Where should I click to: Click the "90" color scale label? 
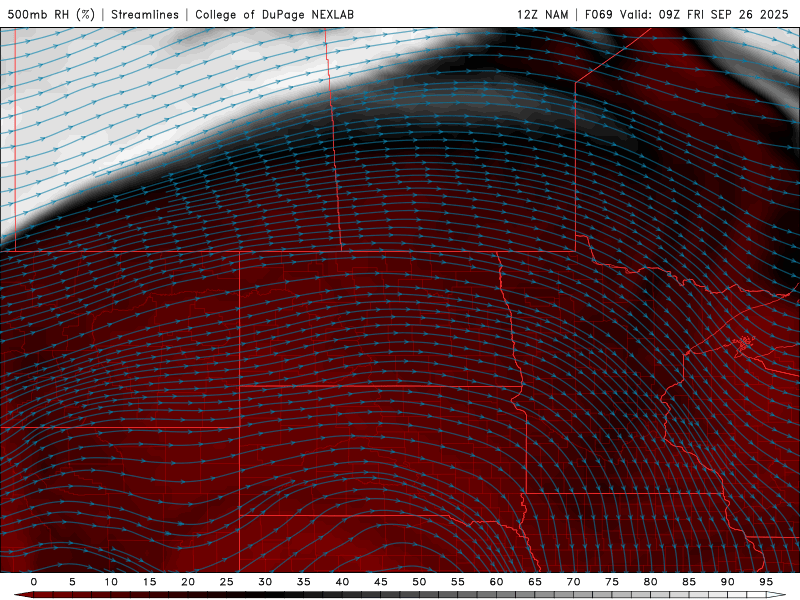(727, 582)
